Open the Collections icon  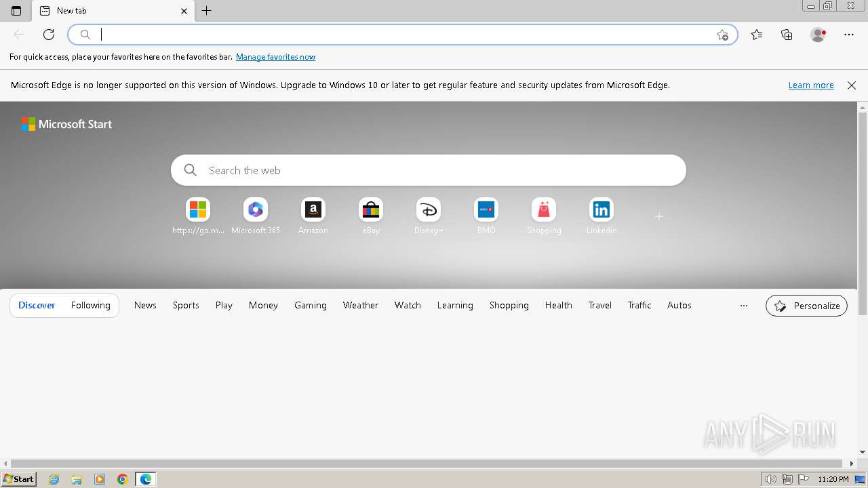point(787,35)
